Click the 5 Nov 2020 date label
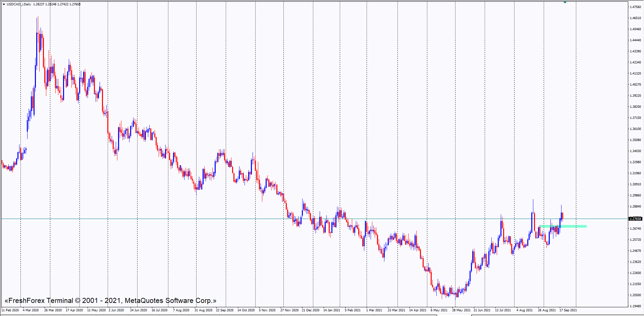The width and height of the screenshot is (644, 316). pos(267,310)
